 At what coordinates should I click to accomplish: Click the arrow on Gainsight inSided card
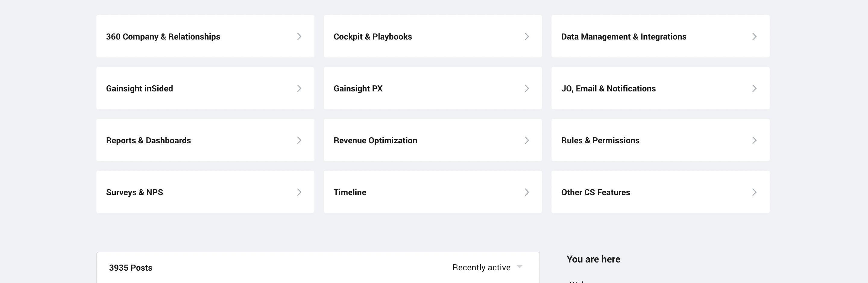click(x=299, y=88)
